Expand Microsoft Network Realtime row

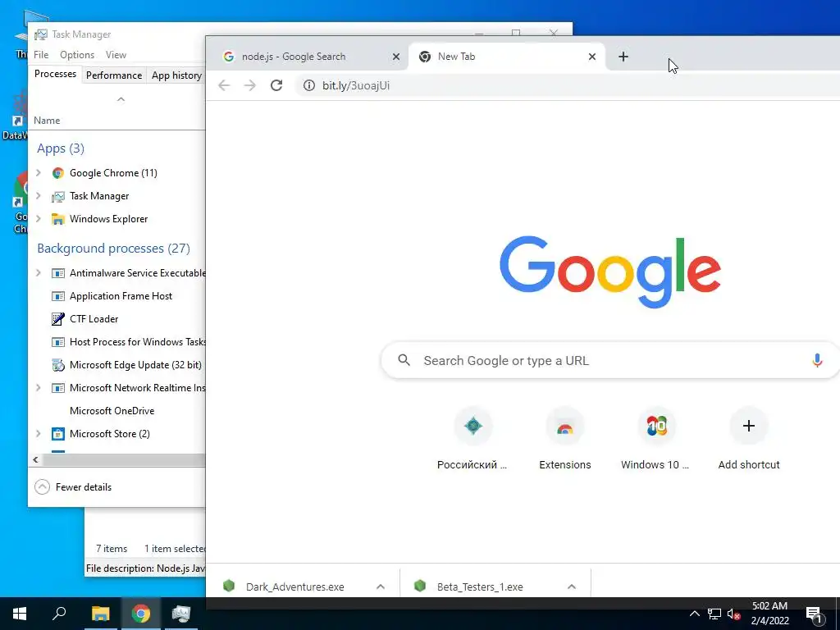click(x=38, y=387)
